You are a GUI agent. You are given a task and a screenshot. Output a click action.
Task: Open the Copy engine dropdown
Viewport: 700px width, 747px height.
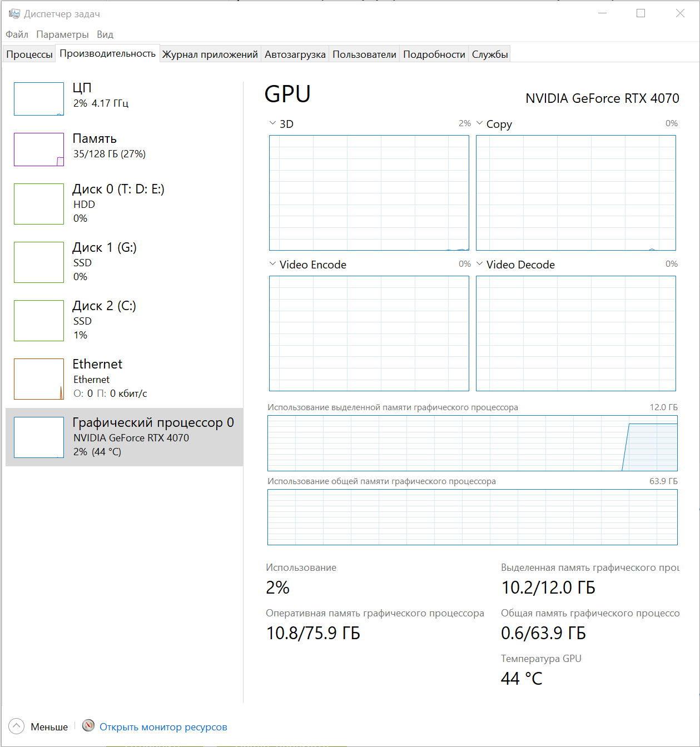[x=479, y=123]
